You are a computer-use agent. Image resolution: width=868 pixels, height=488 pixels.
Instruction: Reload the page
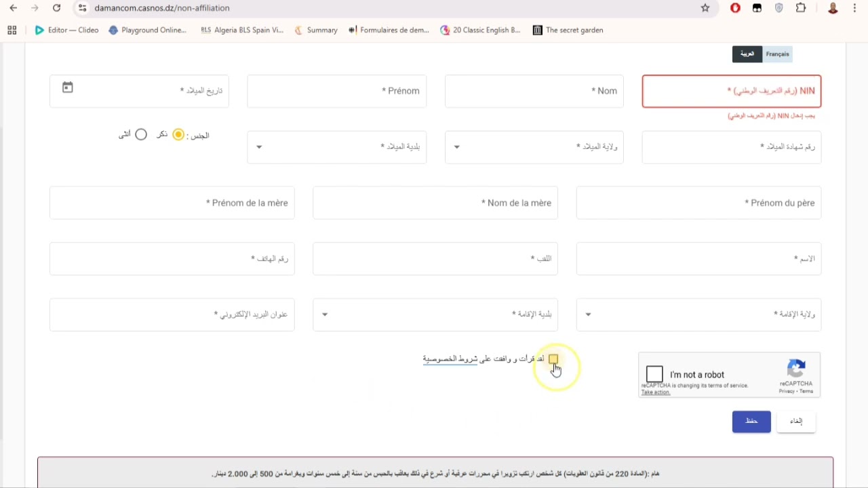(x=56, y=8)
